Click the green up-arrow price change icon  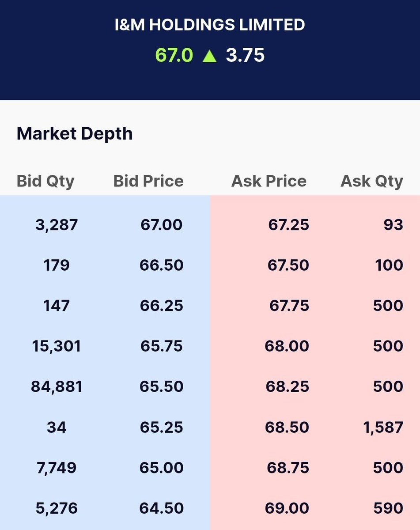tap(209, 56)
